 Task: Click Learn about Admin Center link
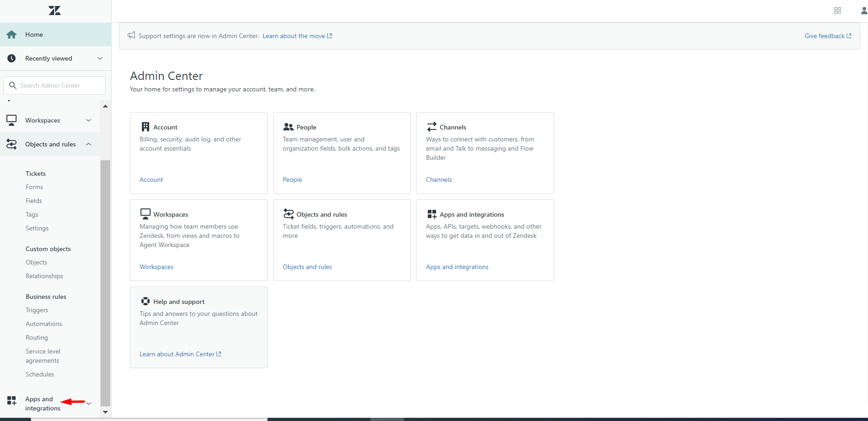[x=180, y=354]
